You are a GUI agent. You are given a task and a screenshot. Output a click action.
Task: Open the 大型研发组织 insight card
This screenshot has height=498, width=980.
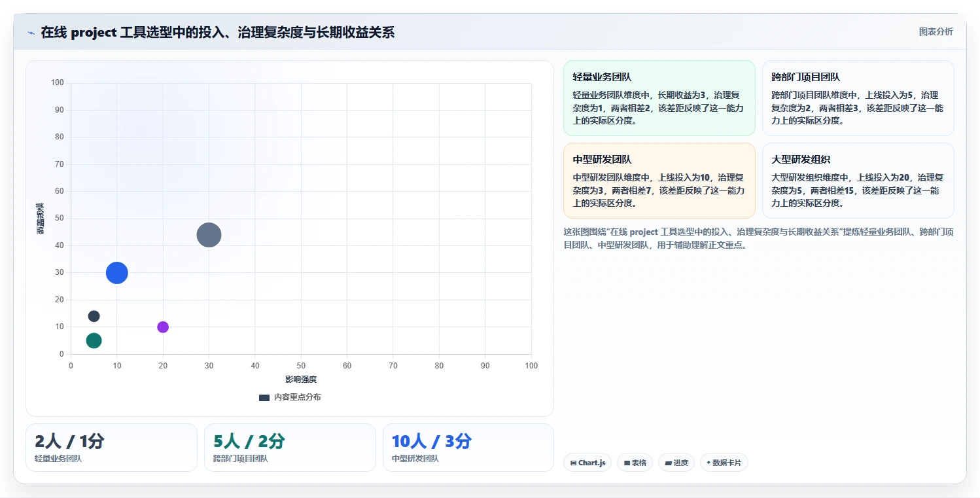coord(858,181)
